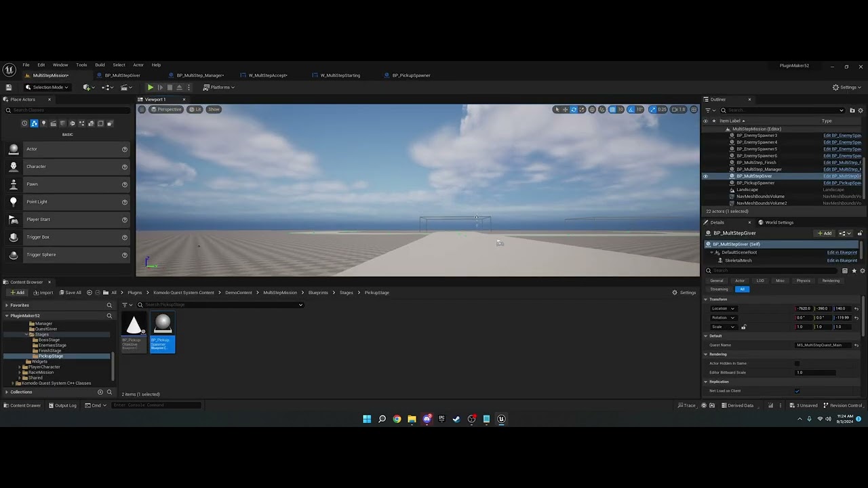
Task: Open Unreal Editor in Windows taskbar
Action: coord(501,419)
